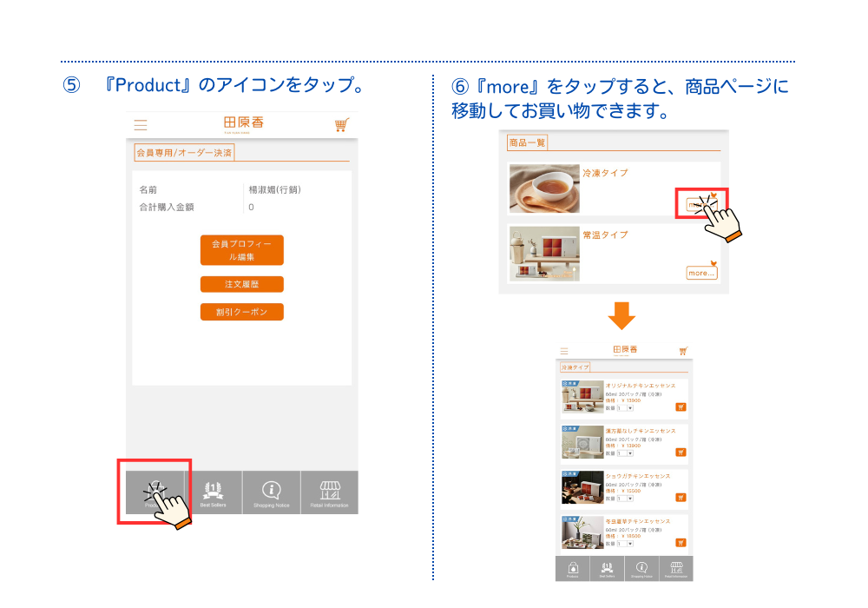Tap more button for 常温タイプ
868x608 pixels.
tap(702, 273)
